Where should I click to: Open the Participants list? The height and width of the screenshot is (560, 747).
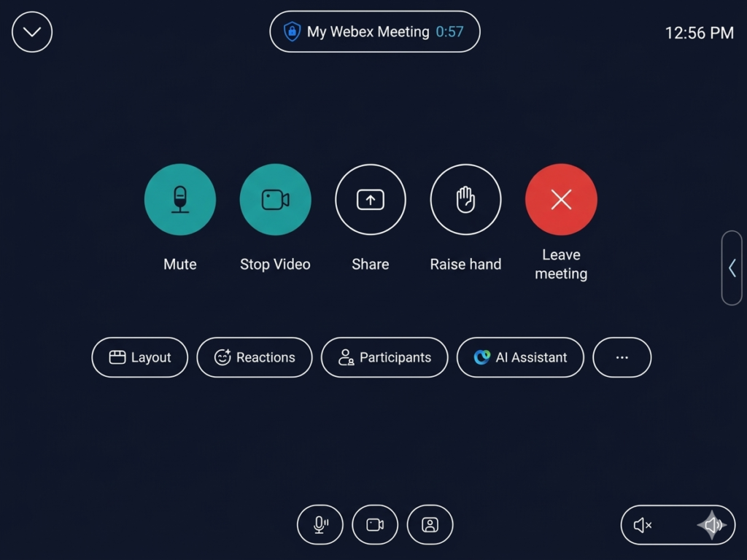[384, 357]
